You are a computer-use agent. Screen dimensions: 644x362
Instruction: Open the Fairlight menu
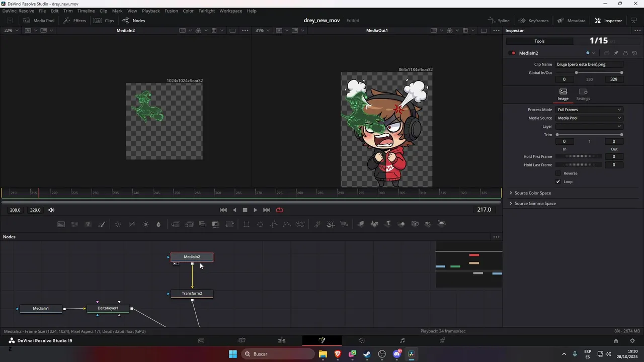pos(206,11)
